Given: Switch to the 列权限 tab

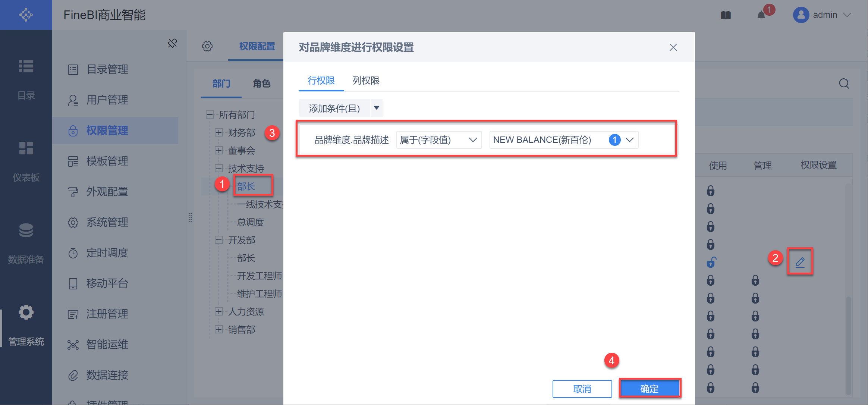Looking at the screenshot, I should point(366,81).
